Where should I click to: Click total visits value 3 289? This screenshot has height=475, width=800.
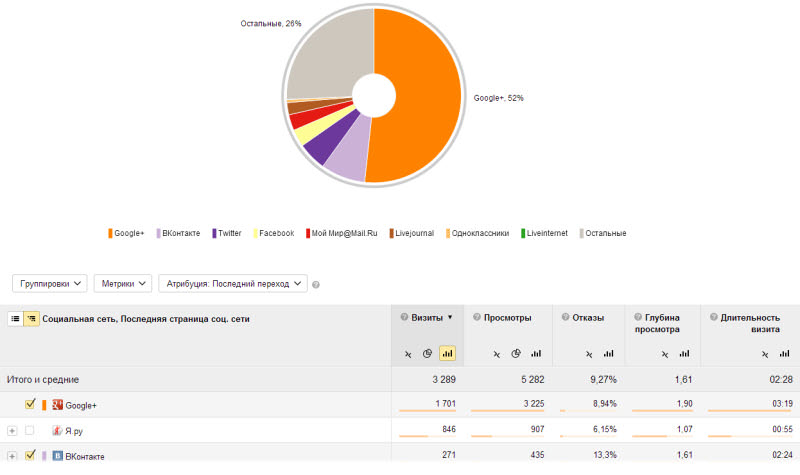pyautogui.click(x=444, y=380)
